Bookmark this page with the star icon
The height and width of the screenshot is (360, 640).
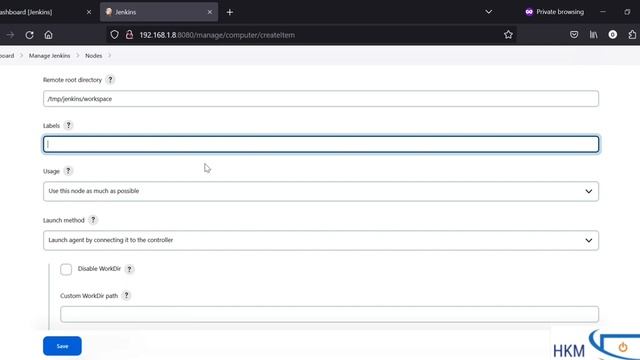click(x=508, y=35)
